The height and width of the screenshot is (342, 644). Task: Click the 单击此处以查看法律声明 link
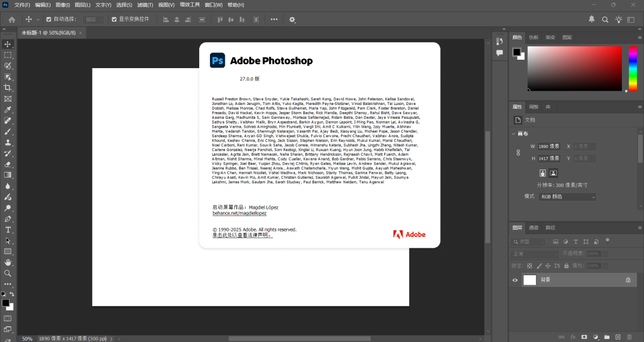[x=242, y=235]
